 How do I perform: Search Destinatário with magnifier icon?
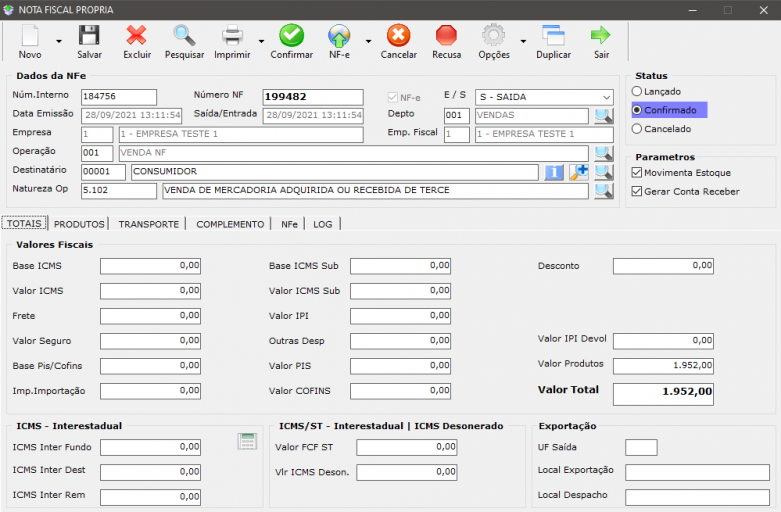click(604, 172)
